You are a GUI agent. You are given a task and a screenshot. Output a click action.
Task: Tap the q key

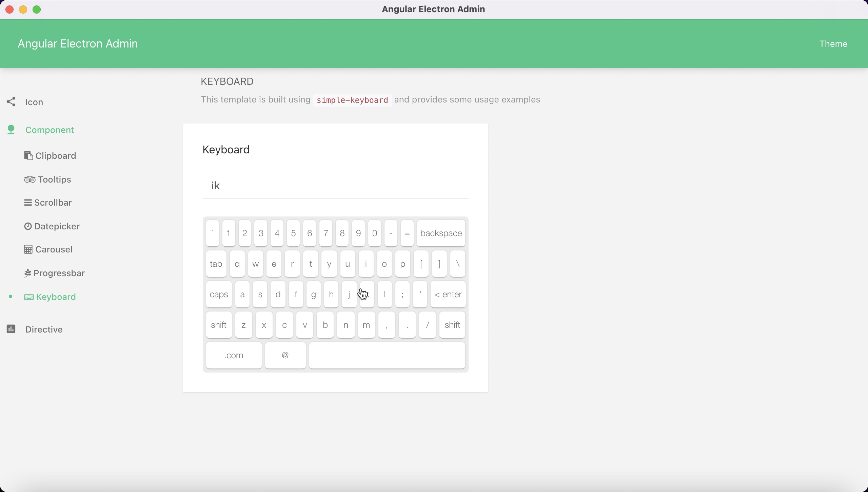(237, 264)
